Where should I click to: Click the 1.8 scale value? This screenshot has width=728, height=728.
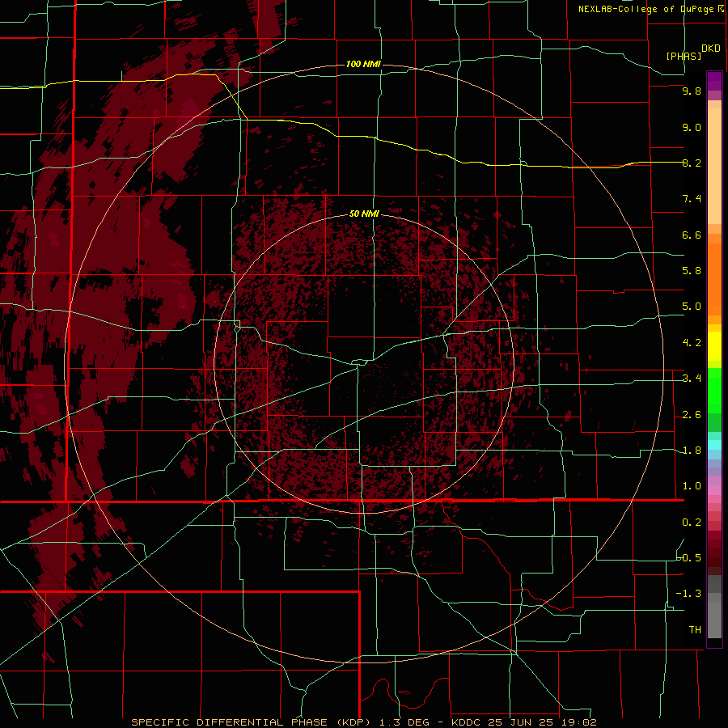coord(692,451)
